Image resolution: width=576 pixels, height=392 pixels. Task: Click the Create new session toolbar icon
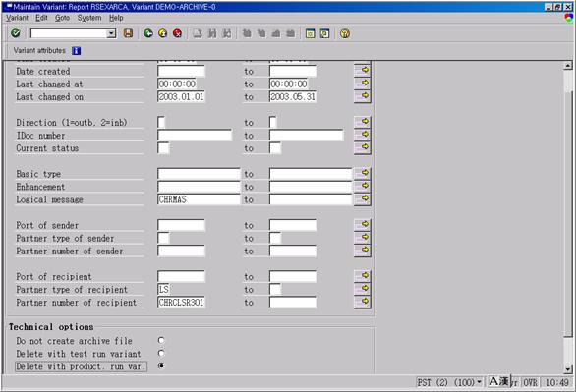click(x=310, y=33)
